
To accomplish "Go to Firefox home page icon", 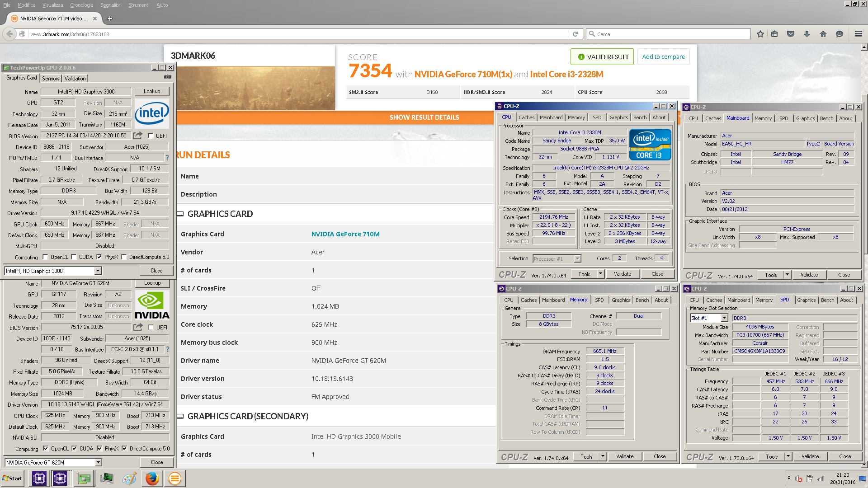I will (x=823, y=34).
